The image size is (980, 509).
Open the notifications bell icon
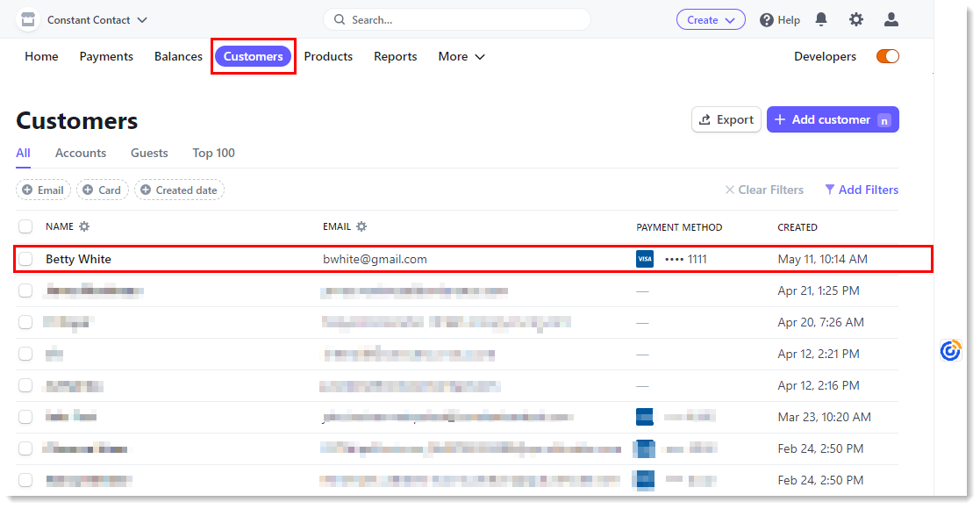pyautogui.click(x=821, y=20)
